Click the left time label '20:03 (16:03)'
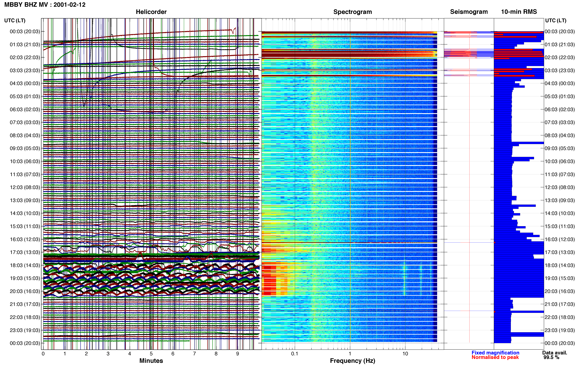This screenshot has width=588, height=368. pos(25,291)
